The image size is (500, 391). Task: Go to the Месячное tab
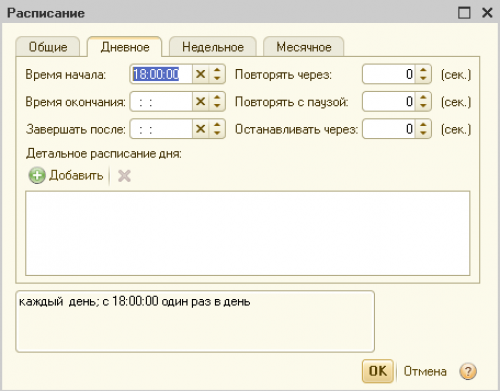tap(304, 47)
